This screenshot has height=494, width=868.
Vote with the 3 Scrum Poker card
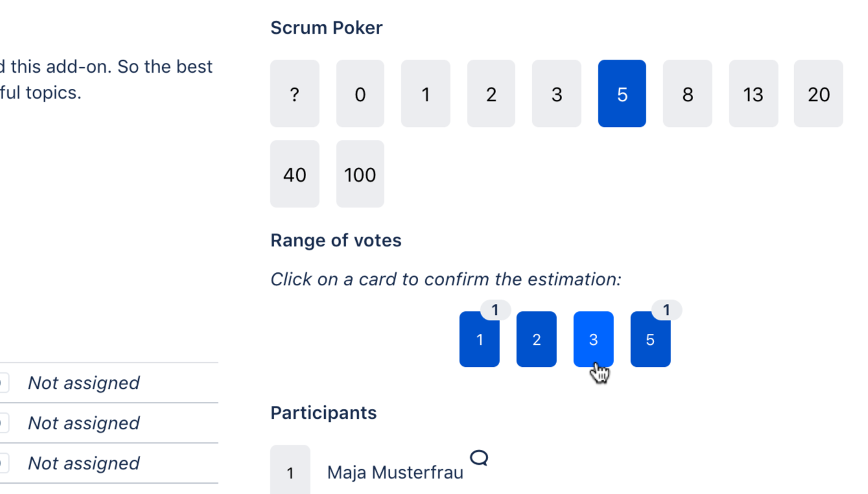coord(556,94)
